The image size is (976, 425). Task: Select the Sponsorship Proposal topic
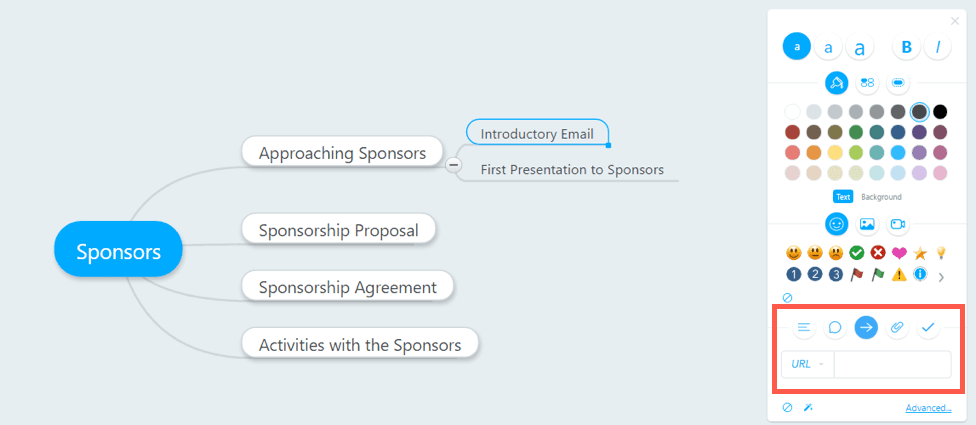point(338,229)
